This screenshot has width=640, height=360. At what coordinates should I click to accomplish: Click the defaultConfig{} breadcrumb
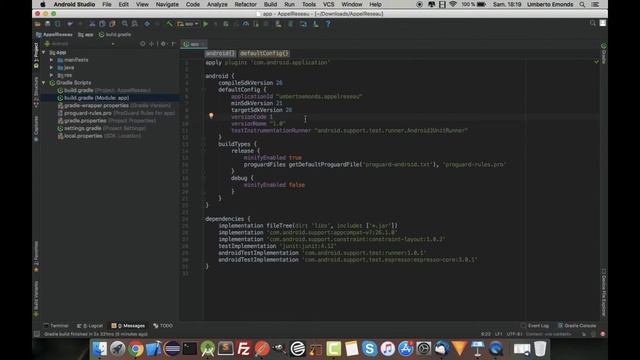point(264,53)
